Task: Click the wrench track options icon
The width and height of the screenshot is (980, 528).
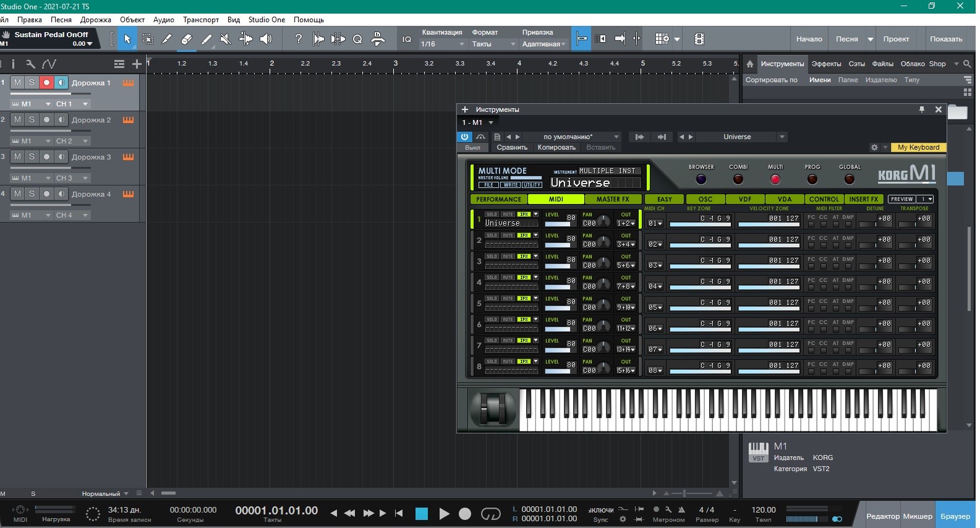Action: tap(30, 64)
